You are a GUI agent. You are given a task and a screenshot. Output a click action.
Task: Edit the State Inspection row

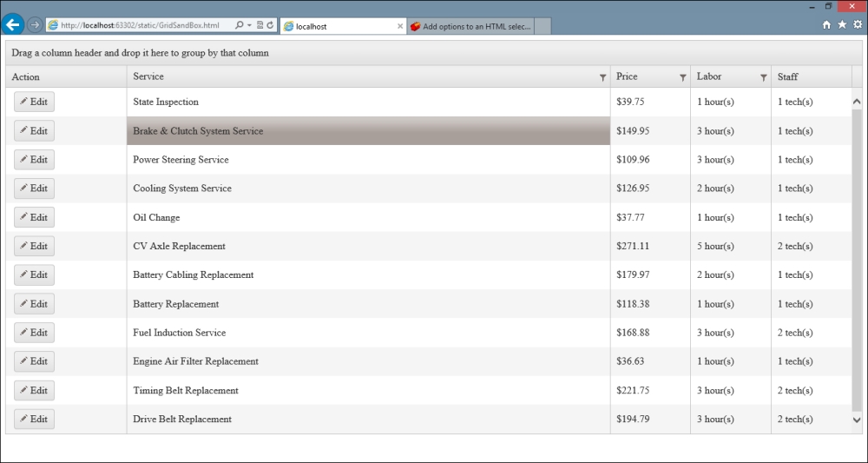tap(35, 102)
